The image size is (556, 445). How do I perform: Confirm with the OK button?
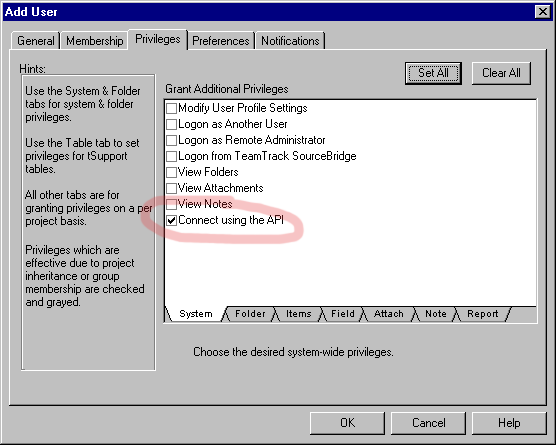(348, 423)
